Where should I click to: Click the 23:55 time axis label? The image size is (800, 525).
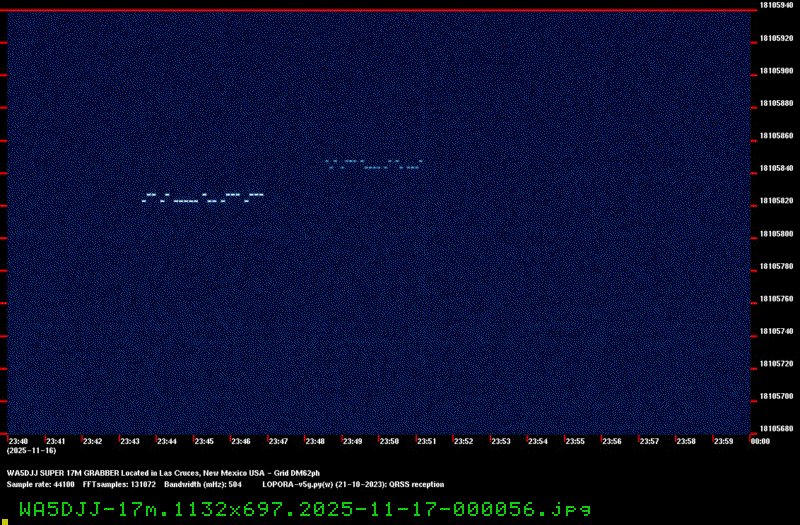pyautogui.click(x=575, y=441)
